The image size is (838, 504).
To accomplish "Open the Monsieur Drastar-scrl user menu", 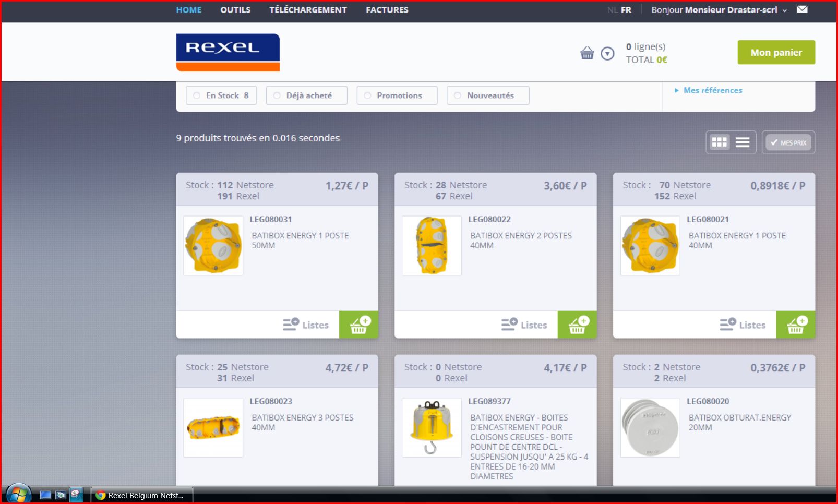I will [719, 10].
